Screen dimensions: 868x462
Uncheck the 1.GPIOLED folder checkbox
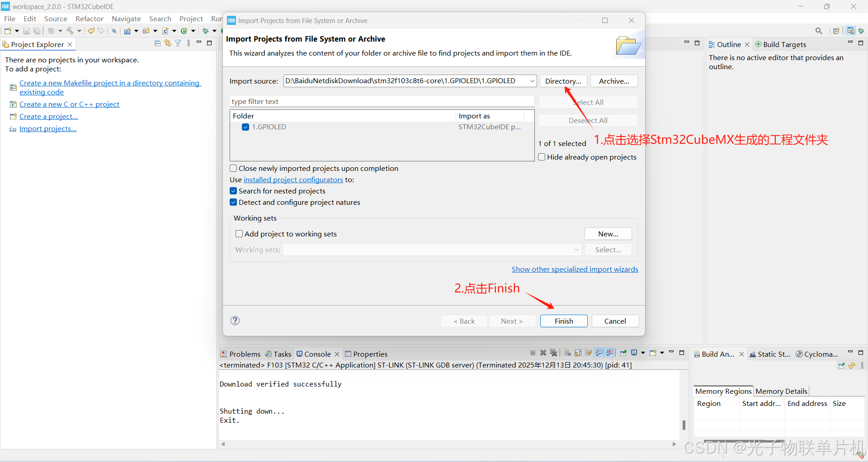click(x=245, y=127)
